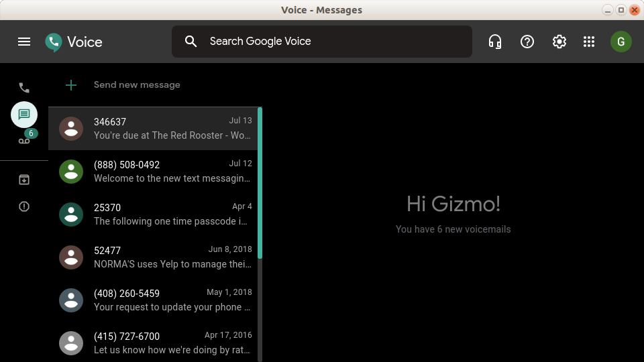Open the headset call audio settings
The width and height of the screenshot is (644, 362).
click(495, 42)
